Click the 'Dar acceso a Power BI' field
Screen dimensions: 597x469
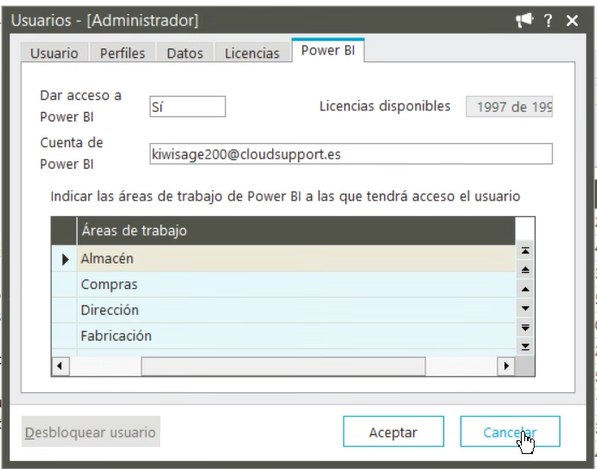(x=187, y=107)
